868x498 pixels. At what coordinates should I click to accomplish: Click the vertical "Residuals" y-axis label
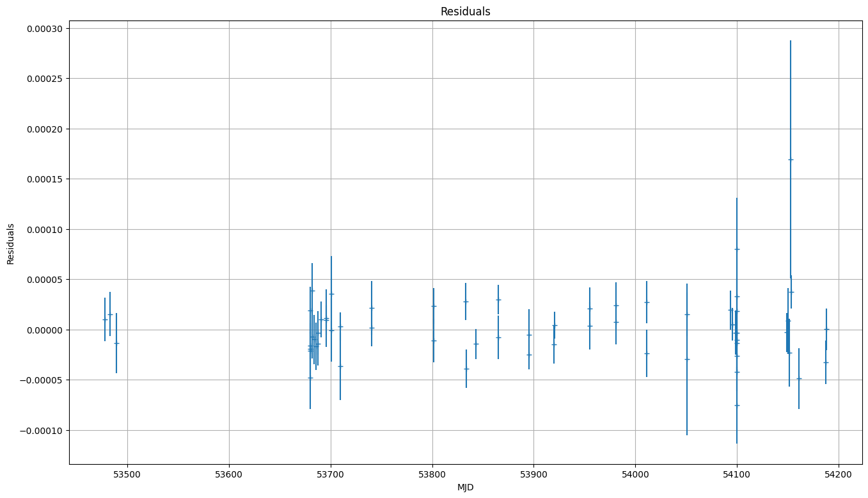pos(11,244)
